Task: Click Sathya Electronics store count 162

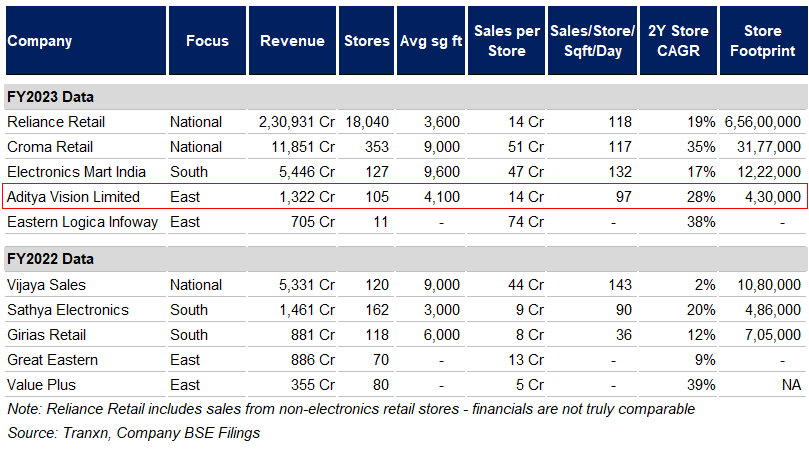Action: tap(377, 310)
